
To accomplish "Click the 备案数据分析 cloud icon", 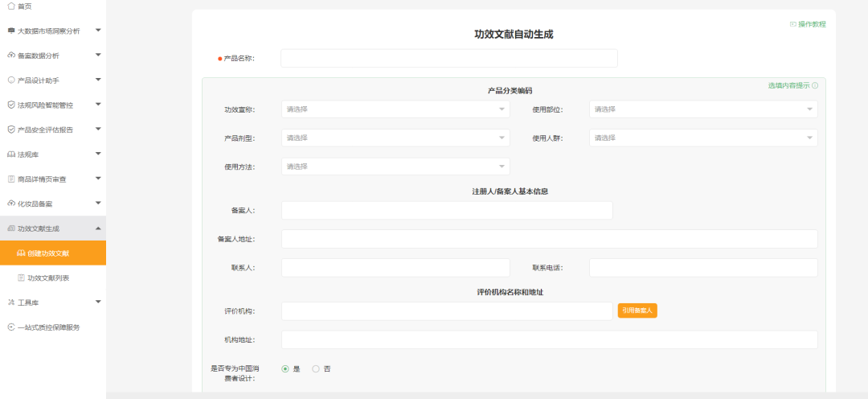I will click(x=11, y=56).
